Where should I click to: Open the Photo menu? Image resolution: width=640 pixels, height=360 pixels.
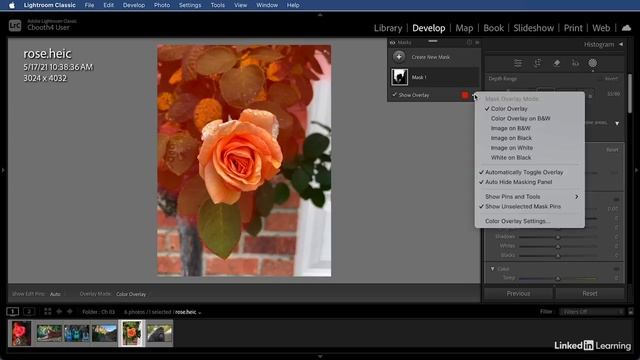[x=162, y=5]
